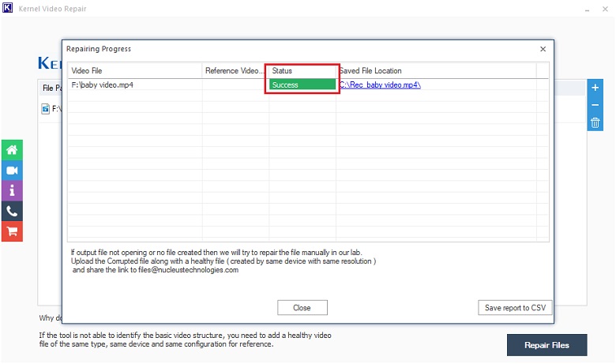Screen dimensions: 616x364
Task: Delete all files with trash icon
Action: (595, 122)
